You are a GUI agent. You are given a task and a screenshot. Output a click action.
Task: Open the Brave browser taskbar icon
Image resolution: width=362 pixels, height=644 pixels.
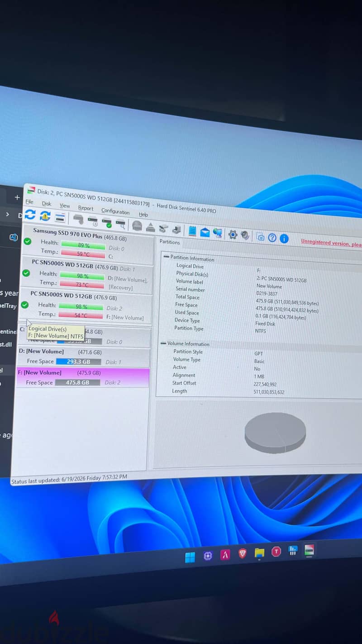pyautogui.click(x=243, y=553)
